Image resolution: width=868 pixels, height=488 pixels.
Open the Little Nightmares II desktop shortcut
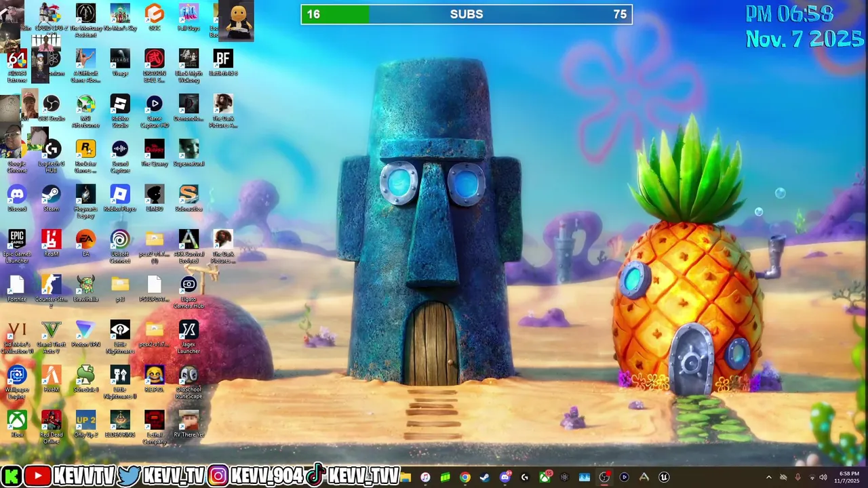pos(120,382)
